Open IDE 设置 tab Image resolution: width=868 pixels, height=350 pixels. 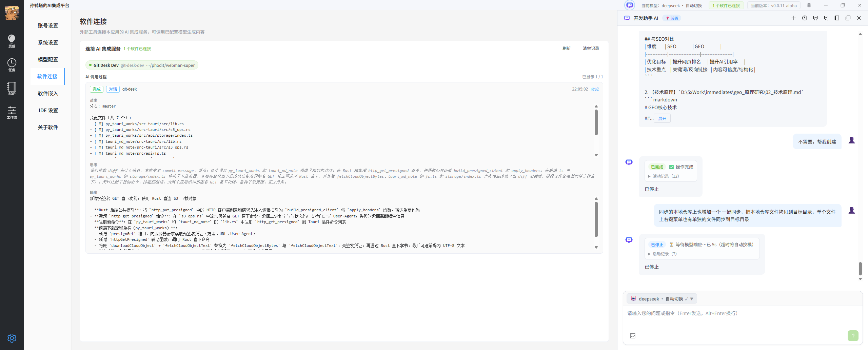48,111
